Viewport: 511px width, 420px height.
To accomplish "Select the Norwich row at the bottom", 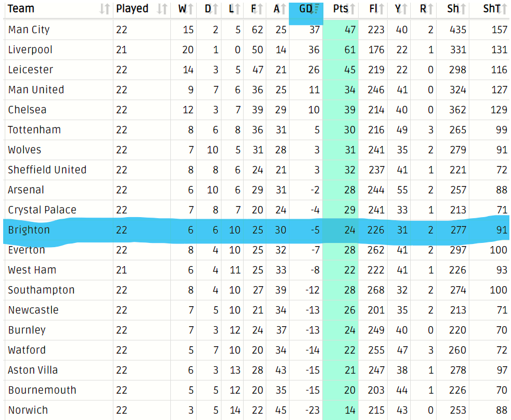I will click(x=256, y=410).
